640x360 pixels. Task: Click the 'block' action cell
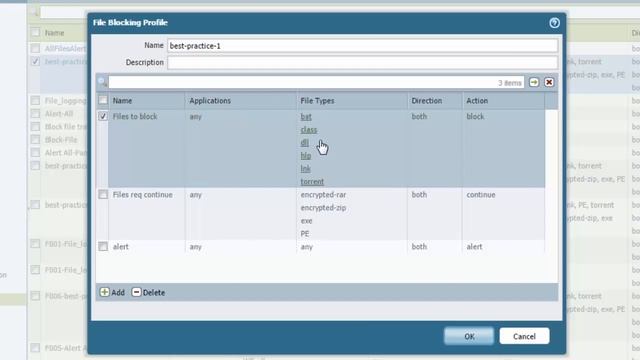coord(475,116)
